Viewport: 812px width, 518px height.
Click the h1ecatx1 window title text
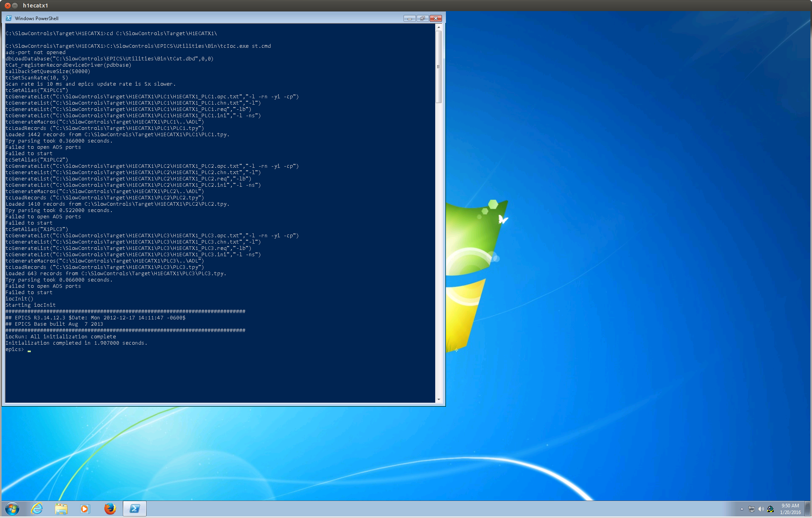[35, 6]
